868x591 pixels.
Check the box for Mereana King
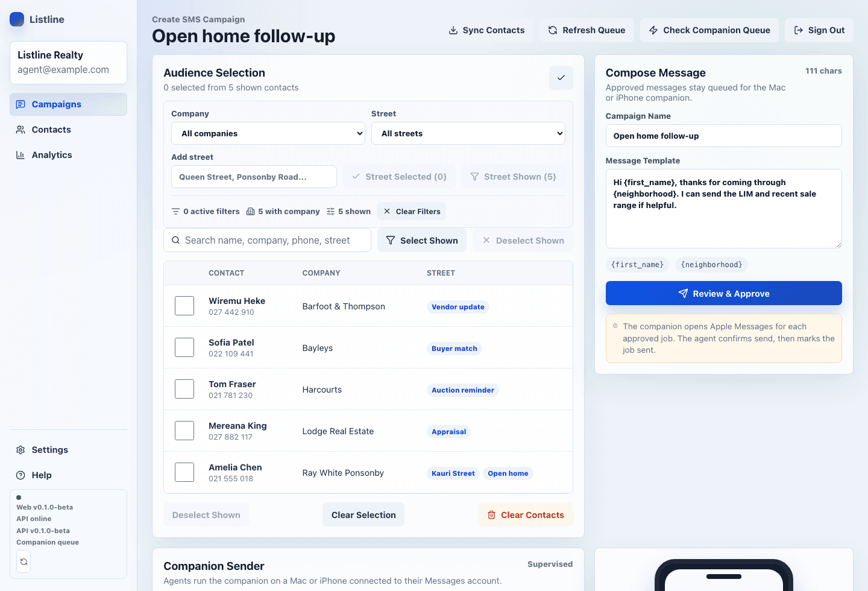(184, 431)
